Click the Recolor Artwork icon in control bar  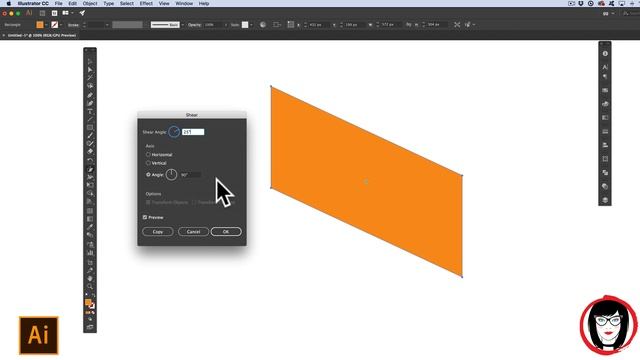263,24
